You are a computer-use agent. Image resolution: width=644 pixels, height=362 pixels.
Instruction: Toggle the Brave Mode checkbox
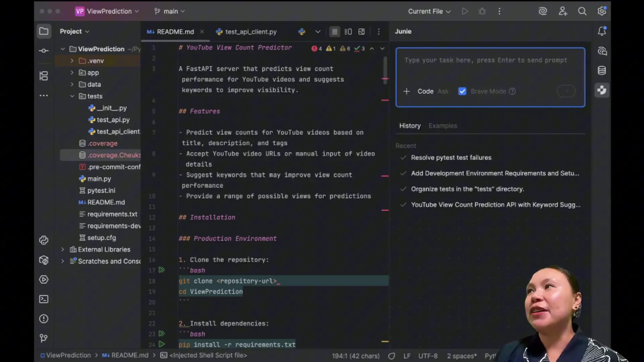tap(462, 91)
